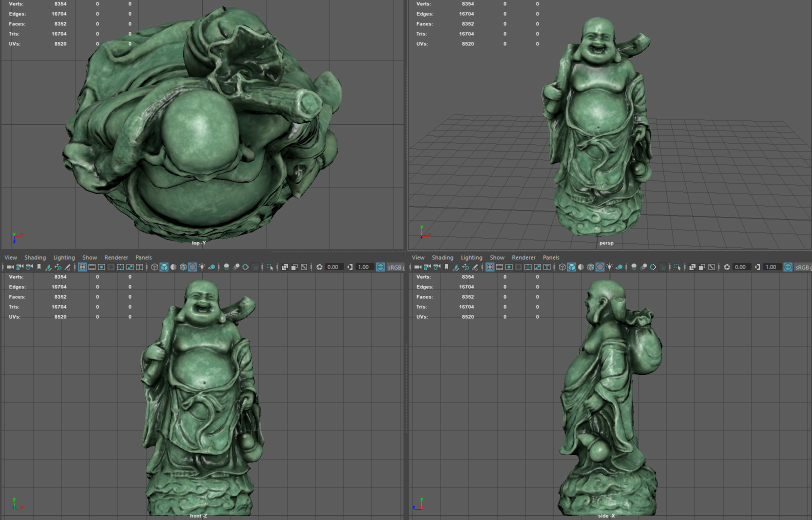Click Use All Lights bulb in front view toolbar
This screenshot has height=520, width=812.
202,267
